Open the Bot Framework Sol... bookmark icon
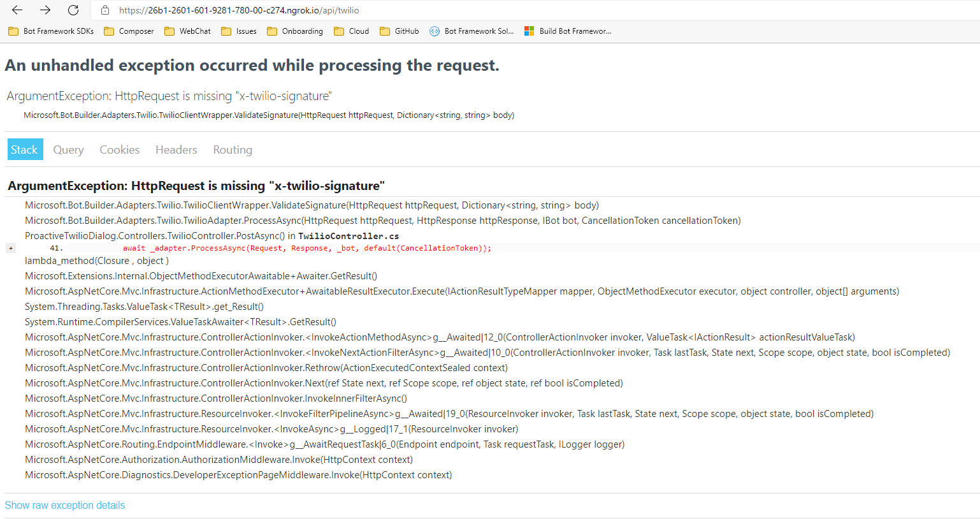980x519 pixels. 435,31
